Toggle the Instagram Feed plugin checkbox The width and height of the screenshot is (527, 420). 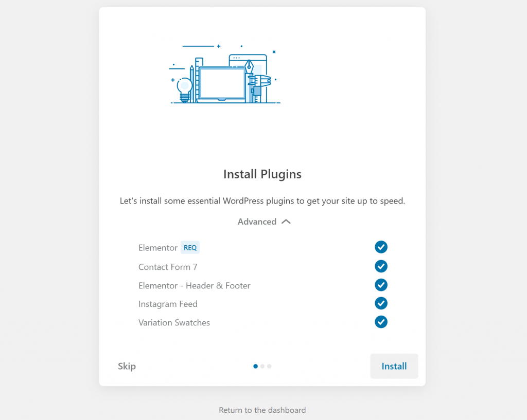coord(381,303)
